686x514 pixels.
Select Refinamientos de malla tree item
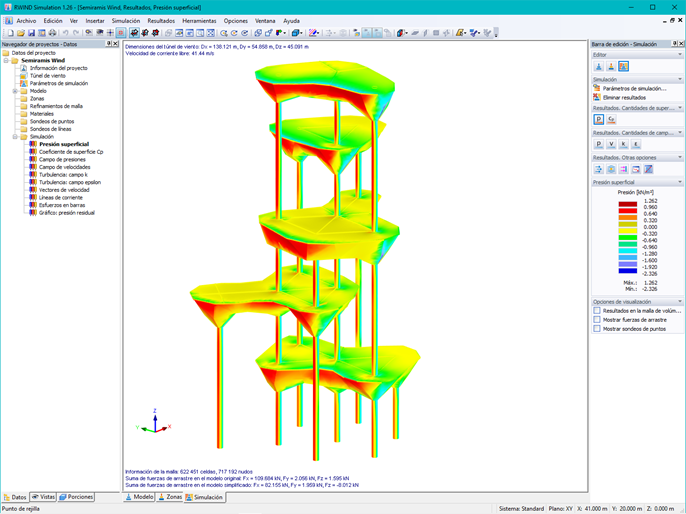56,106
